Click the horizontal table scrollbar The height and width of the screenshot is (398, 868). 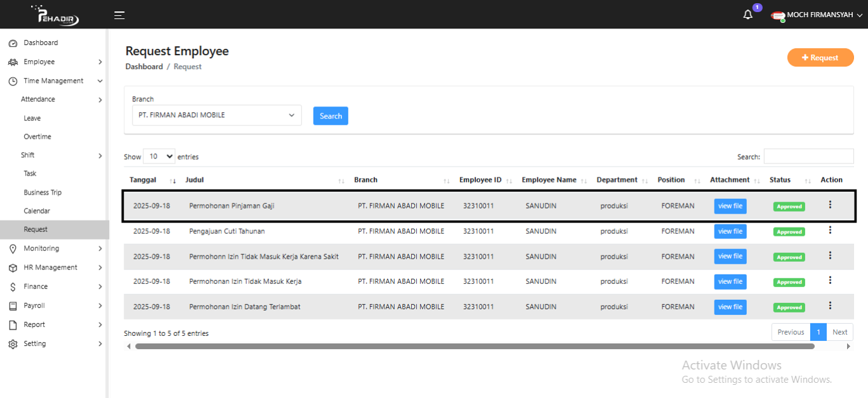[474, 347]
